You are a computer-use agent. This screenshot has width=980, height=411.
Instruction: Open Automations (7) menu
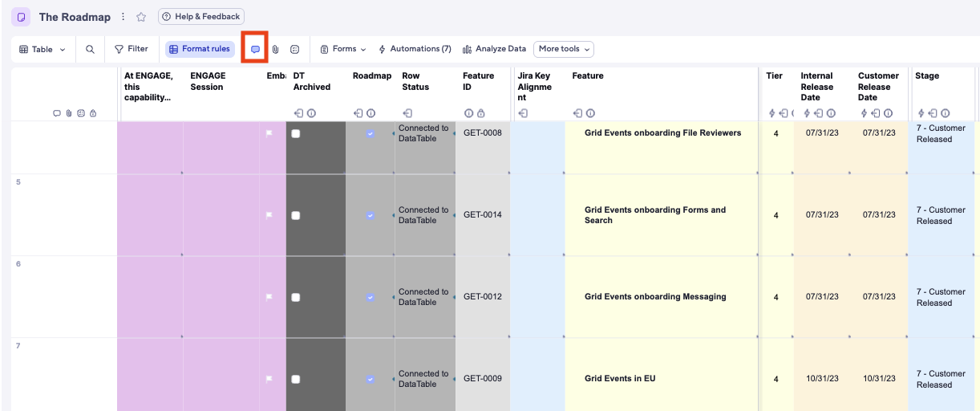[x=415, y=49]
